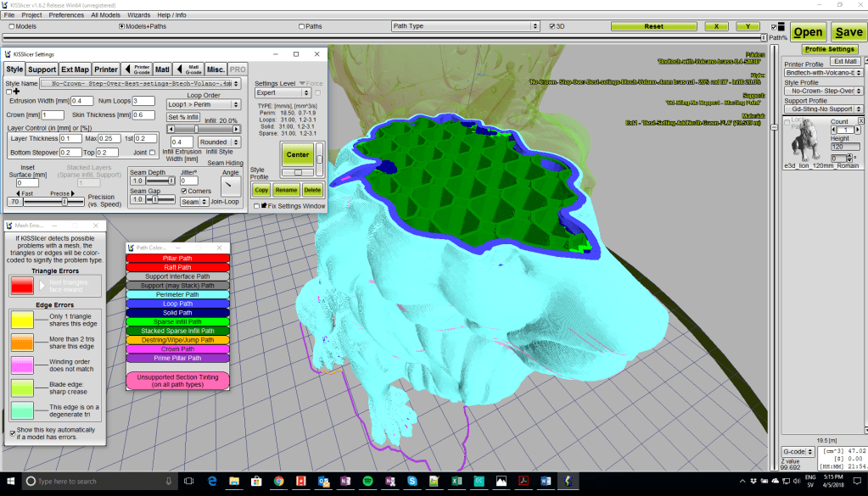
Task: Adjust the Precision vs. Speed slider
Action: coord(63,202)
